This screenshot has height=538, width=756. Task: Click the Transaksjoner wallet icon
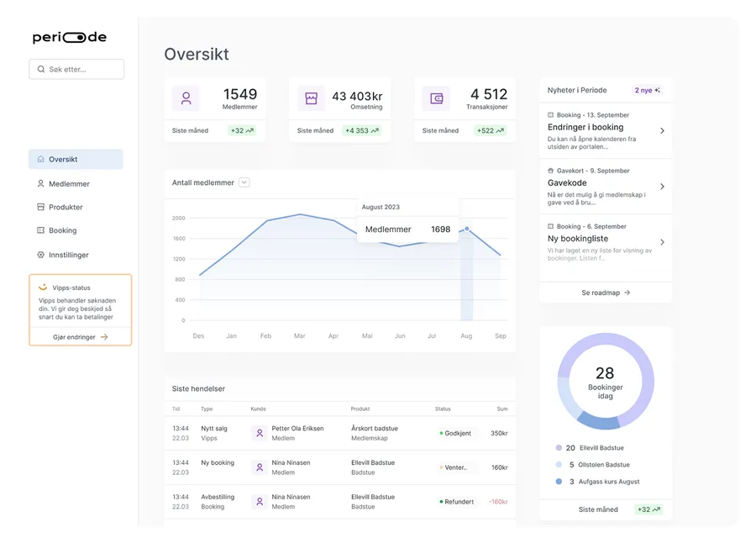(x=436, y=98)
